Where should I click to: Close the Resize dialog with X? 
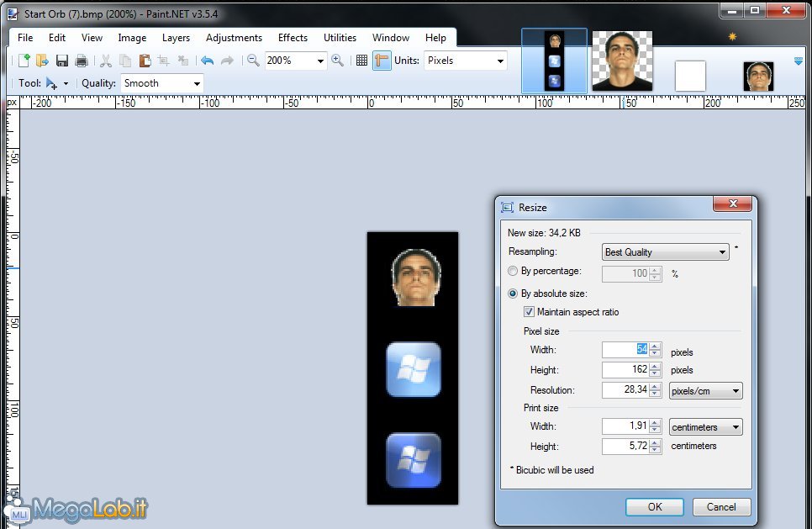point(732,204)
